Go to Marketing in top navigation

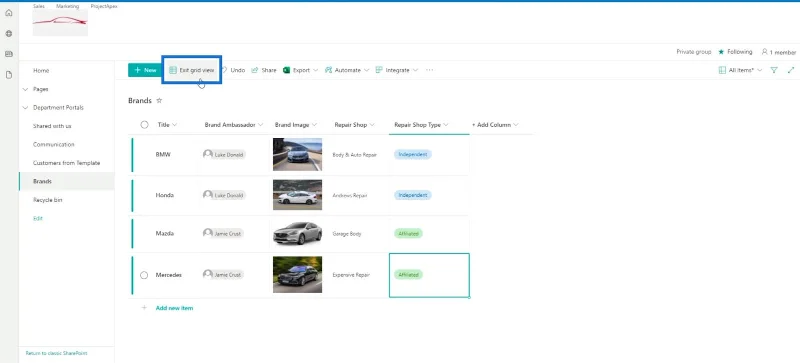[67, 6]
